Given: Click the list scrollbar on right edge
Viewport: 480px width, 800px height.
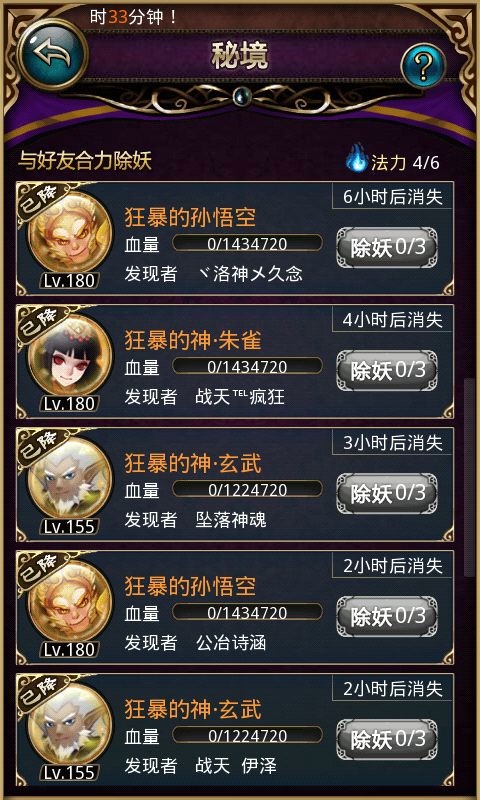Looking at the screenshot, I should [469, 477].
